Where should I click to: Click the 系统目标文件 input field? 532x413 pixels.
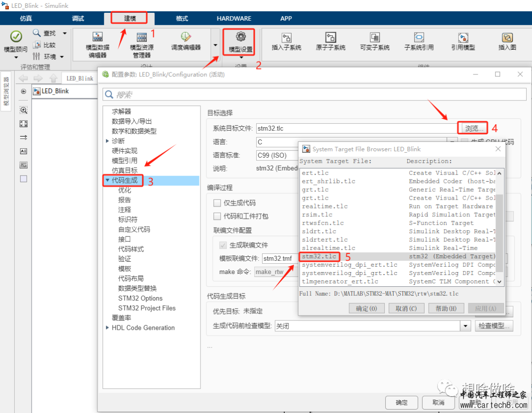pyautogui.click(x=356, y=128)
